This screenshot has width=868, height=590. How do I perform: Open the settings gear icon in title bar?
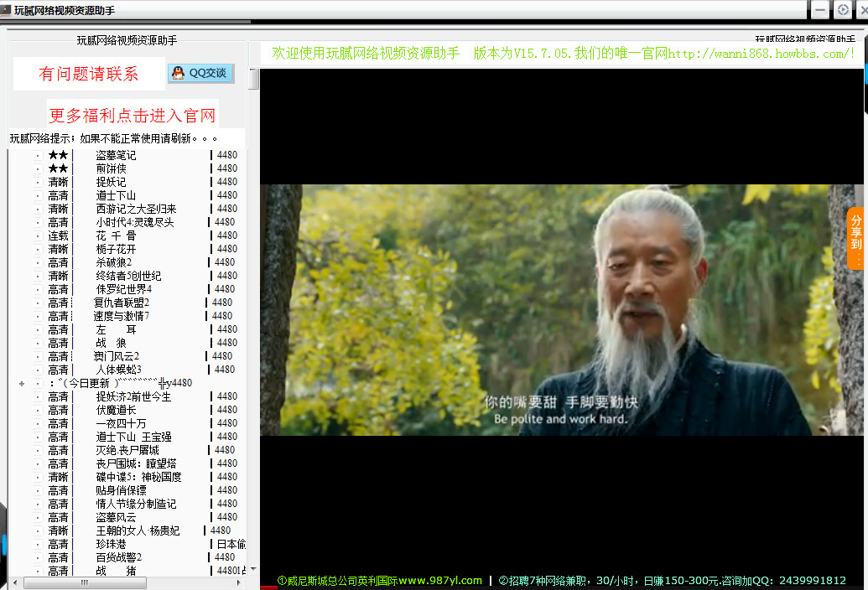[843, 10]
